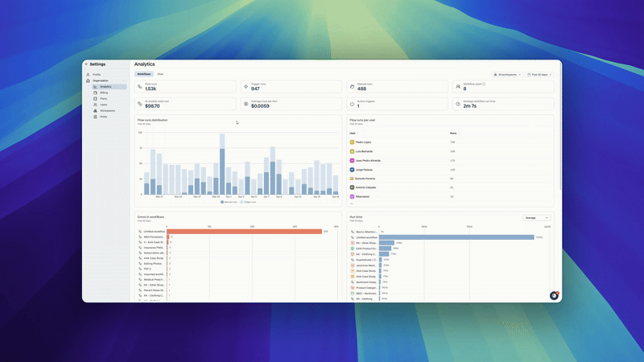The height and width of the screenshot is (362, 644).
Task: Open the Average dropdown in Run time
Action: (536, 217)
